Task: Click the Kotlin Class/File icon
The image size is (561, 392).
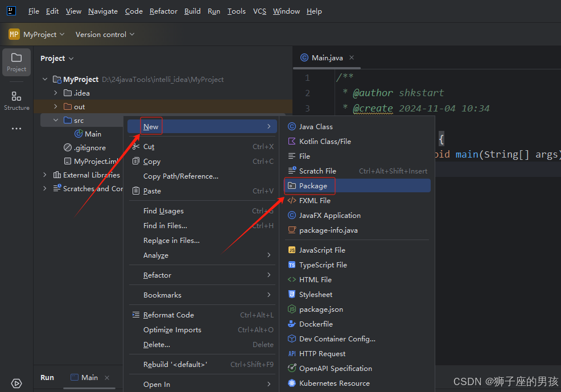Action: coord(292,141)
